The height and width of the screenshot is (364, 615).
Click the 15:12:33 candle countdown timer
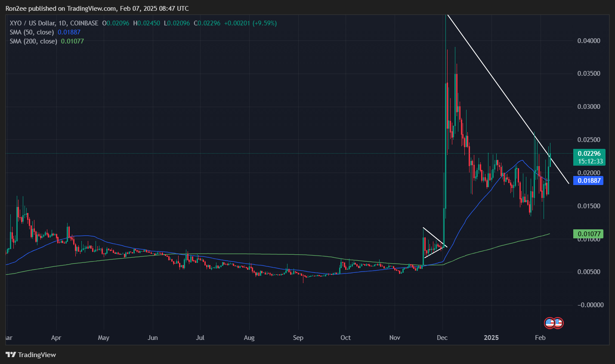coord(590,161)
